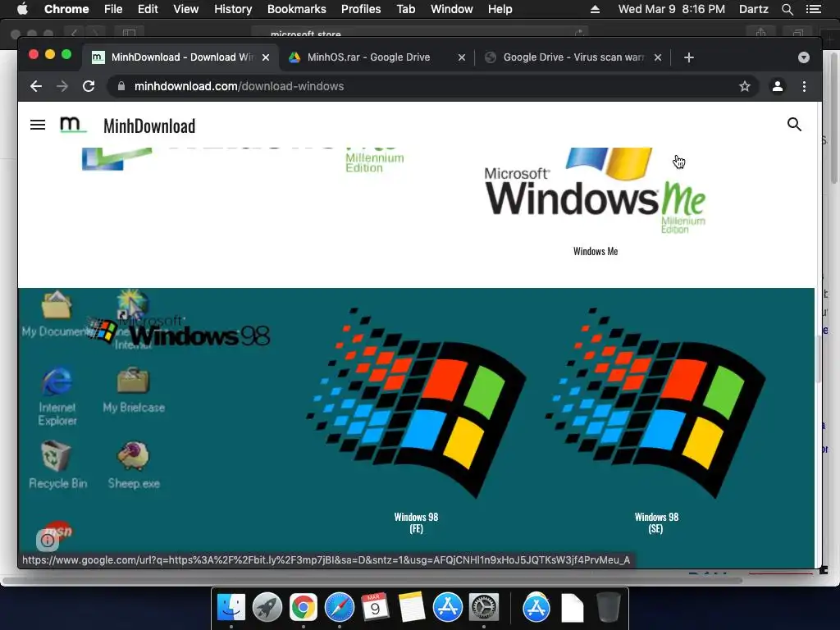Click the vertical scrollbar of the background window
The width and height of the screenshot is (840, 630).
834,116
